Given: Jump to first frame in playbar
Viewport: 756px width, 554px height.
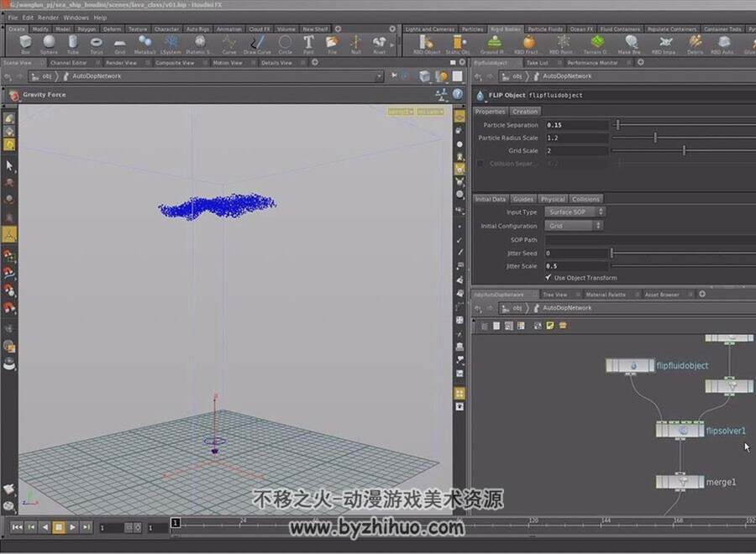Looking at the screenshot, I should pos(17,527).
